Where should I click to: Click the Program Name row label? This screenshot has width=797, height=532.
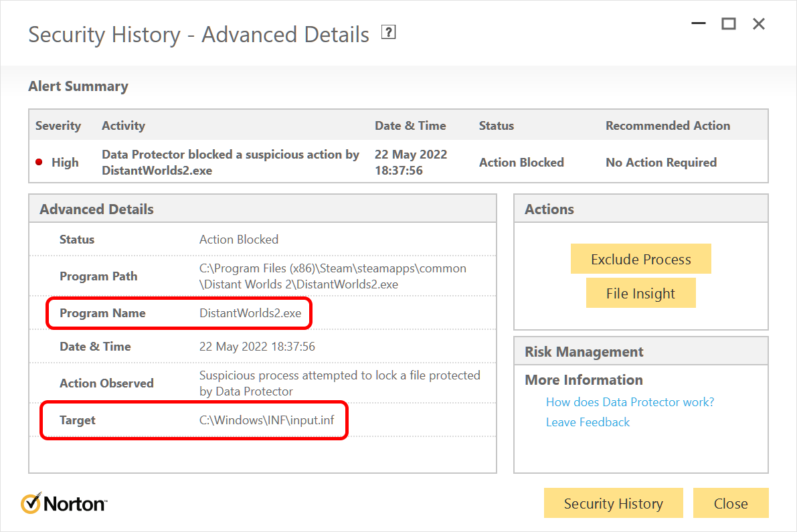pyautogui.click(x=102, y=313)
